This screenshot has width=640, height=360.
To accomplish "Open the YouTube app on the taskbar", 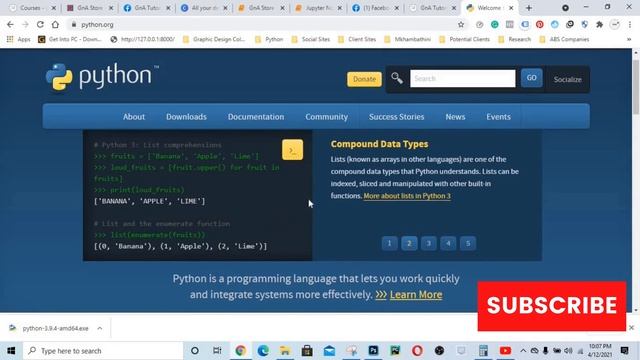I will (505, 351).
